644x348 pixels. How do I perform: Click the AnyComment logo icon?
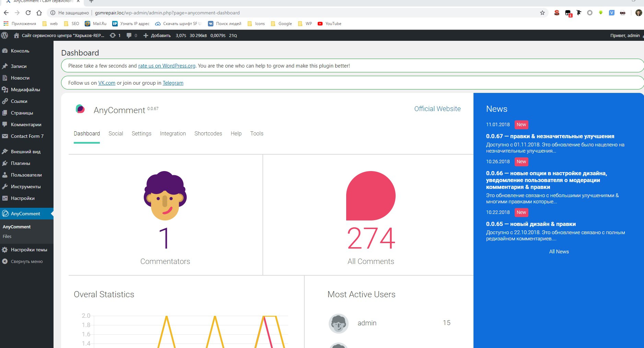(x=80, y=109)
